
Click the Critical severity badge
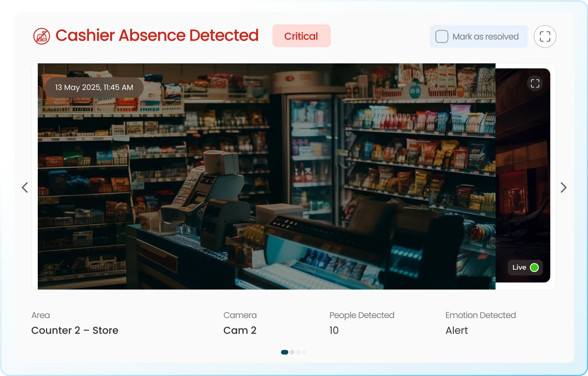[301, 36]
